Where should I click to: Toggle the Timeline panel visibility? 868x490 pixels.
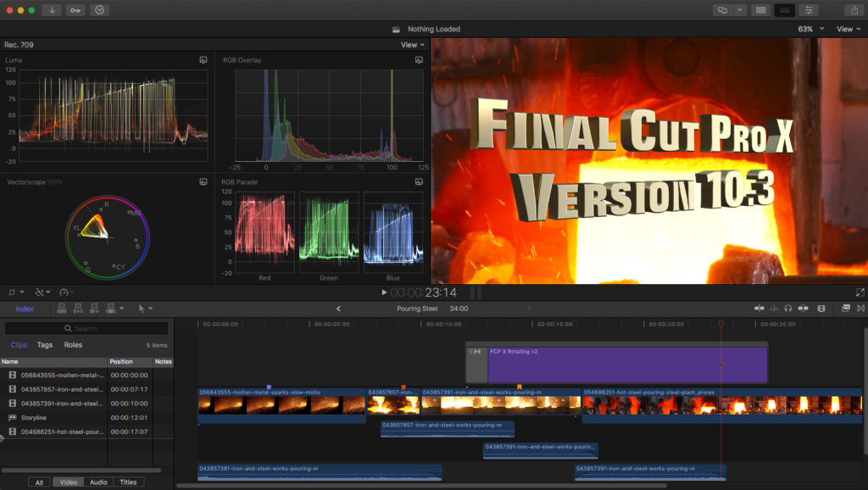784,10
